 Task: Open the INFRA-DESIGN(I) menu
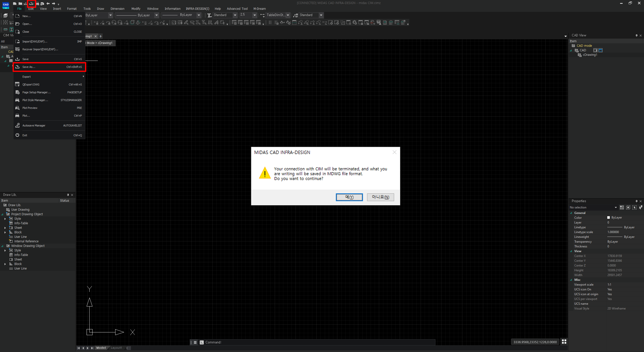click(197, 9)
